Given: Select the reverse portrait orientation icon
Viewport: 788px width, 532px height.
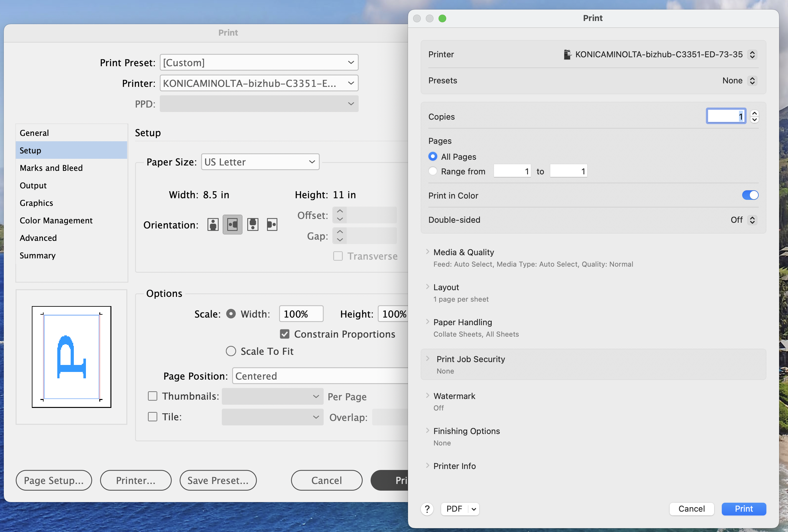Looking at the screenshot, I should pyautogui.click(x=252, y=224).
